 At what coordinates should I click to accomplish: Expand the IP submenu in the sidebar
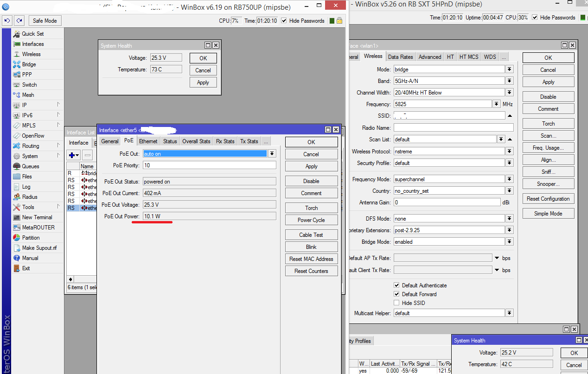[58, 105]
